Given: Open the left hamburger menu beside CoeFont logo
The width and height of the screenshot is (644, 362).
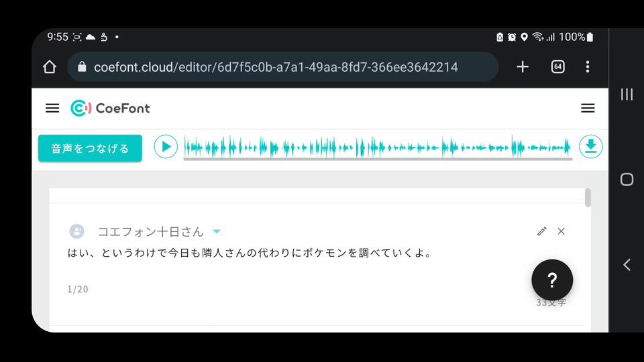Looking at the screenshot, I should point(52,109).
